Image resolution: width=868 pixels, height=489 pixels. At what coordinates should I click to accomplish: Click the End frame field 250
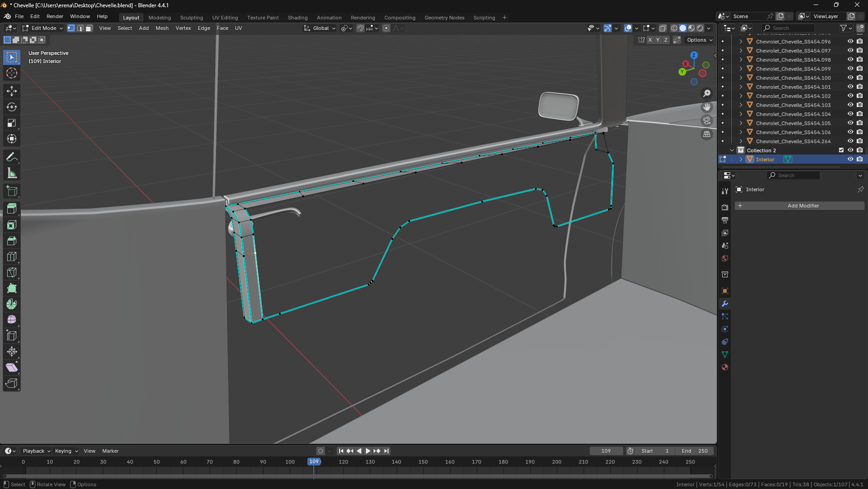pos(695,451)
